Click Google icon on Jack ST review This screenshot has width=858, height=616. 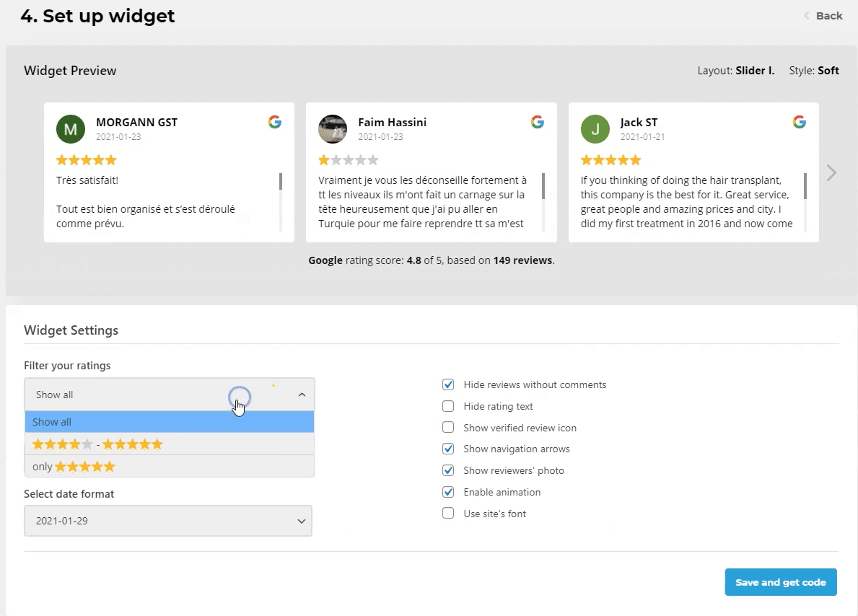(800, 122)
